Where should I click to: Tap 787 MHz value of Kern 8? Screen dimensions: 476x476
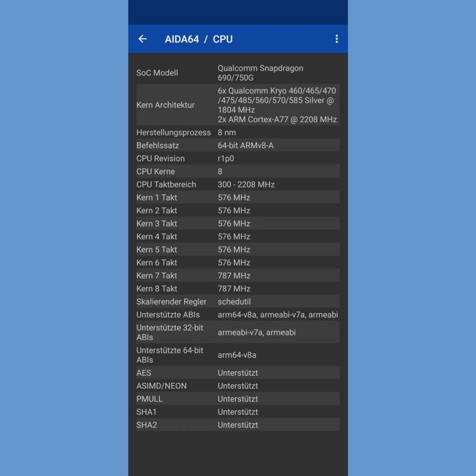click(234, 289)
